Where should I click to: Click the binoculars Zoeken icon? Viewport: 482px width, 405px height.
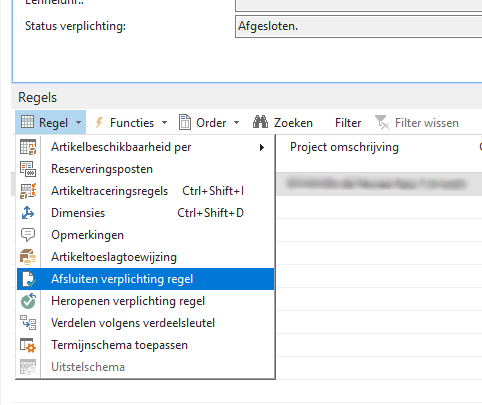tap(260, 123)
